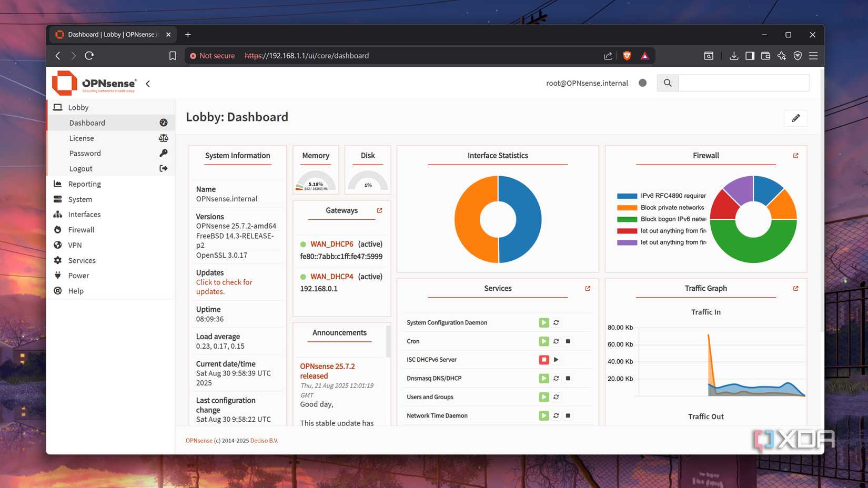Viewport: 868px width, 488px height.
Task: Collapse the sidebar with the chevron
Action: coord(147,83)
